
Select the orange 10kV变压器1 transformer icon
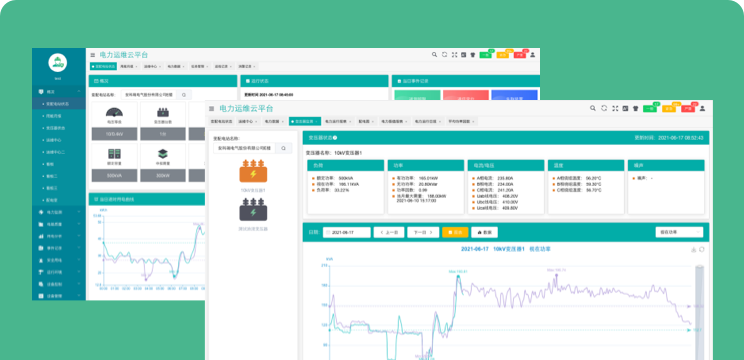tap(253, 171)
